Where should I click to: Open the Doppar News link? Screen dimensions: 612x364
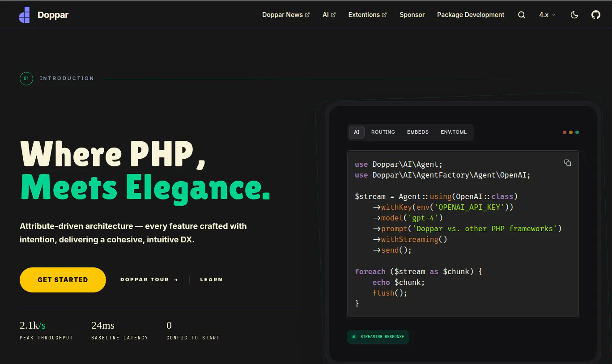[x=286, y=15]
